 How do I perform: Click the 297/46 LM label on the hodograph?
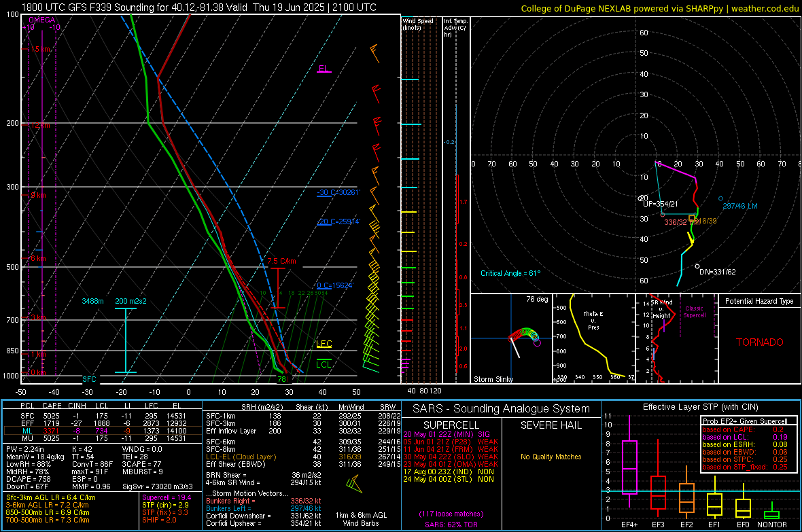(740, 206)
